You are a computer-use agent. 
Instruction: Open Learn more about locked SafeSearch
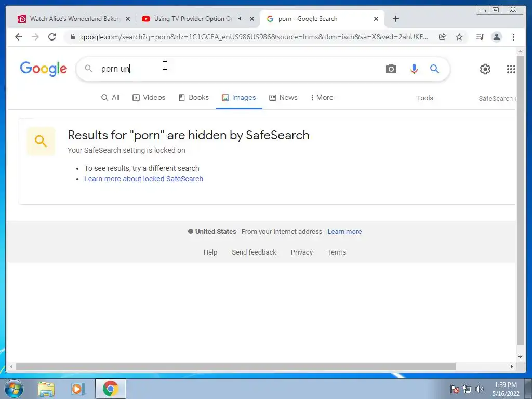tap(143, 179)
